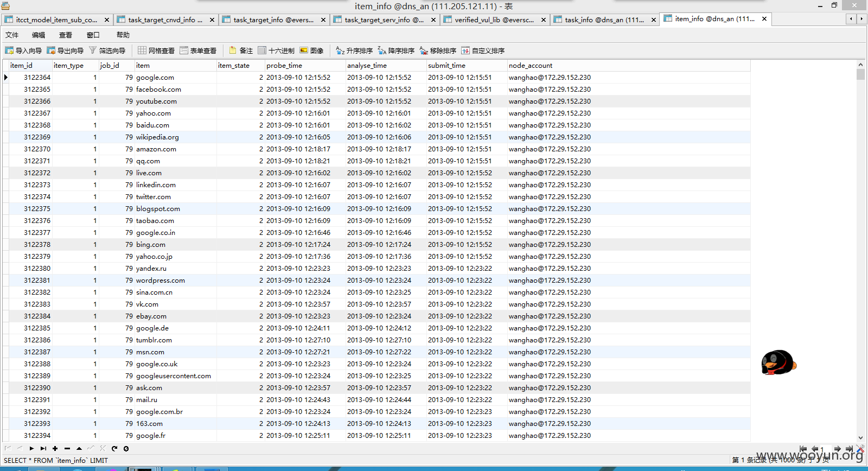868x471 pixels.
Task: Close the task_info @dns_an tab
Action: 654,20
